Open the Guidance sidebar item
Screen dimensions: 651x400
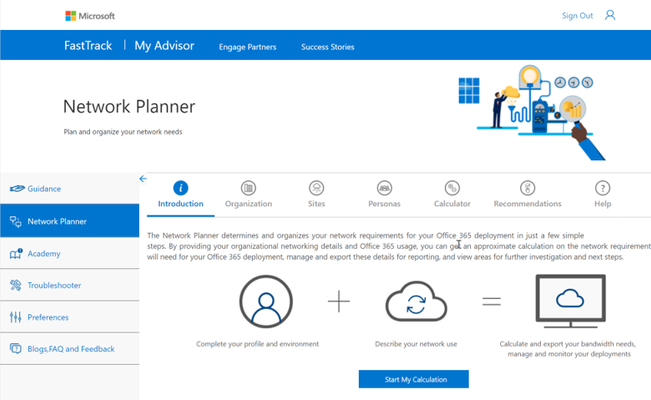point(70,189)
